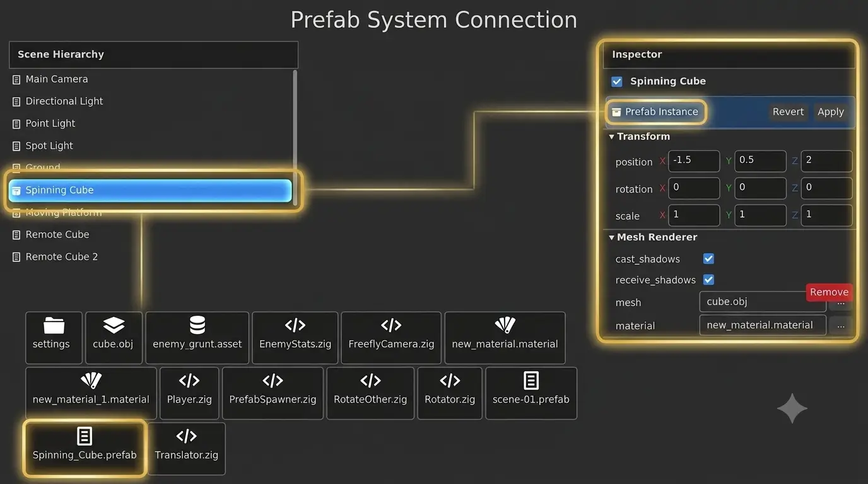The height and width of the screenshot is (484, 868).
Task: Revert prefab instance changes
Action: tap(788, 112)
